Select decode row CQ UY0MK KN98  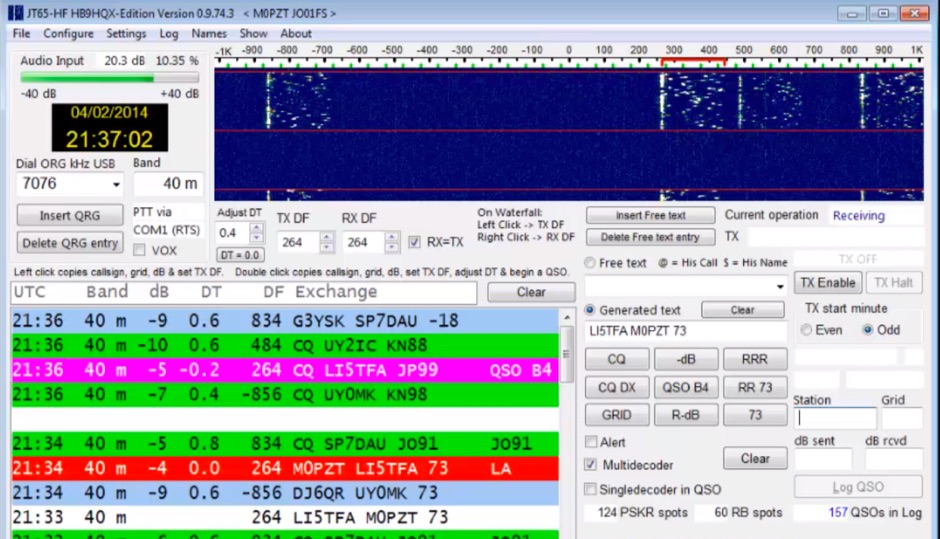(285, 395)
